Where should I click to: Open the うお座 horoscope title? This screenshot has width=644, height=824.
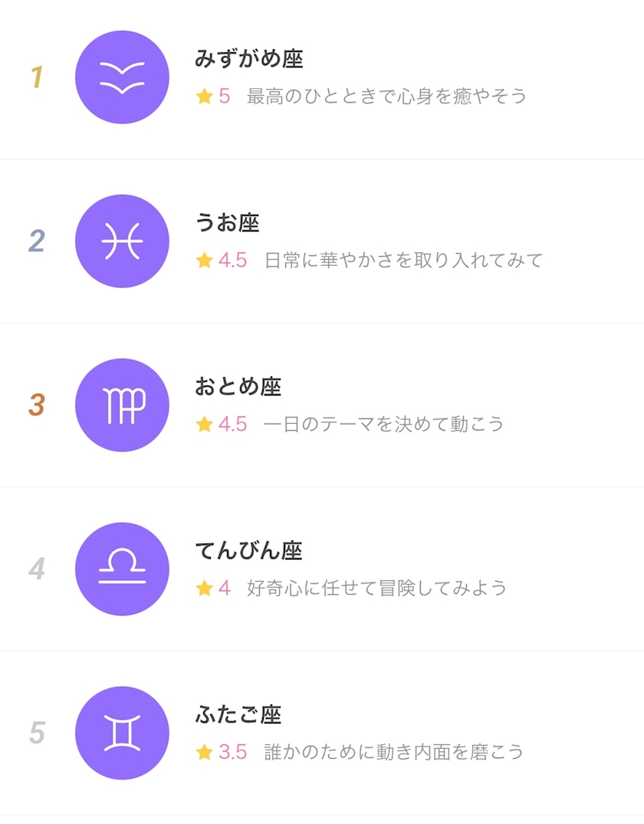[228, 222]
